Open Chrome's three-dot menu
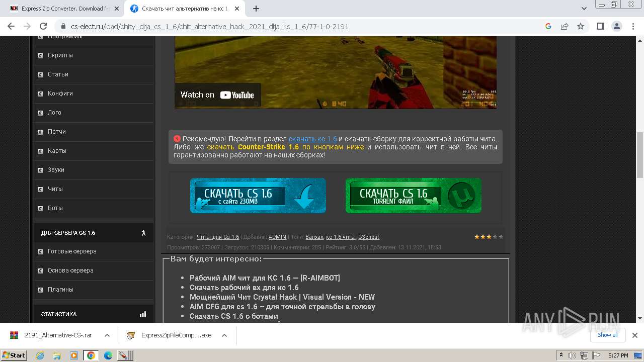 tap(632, 26)
